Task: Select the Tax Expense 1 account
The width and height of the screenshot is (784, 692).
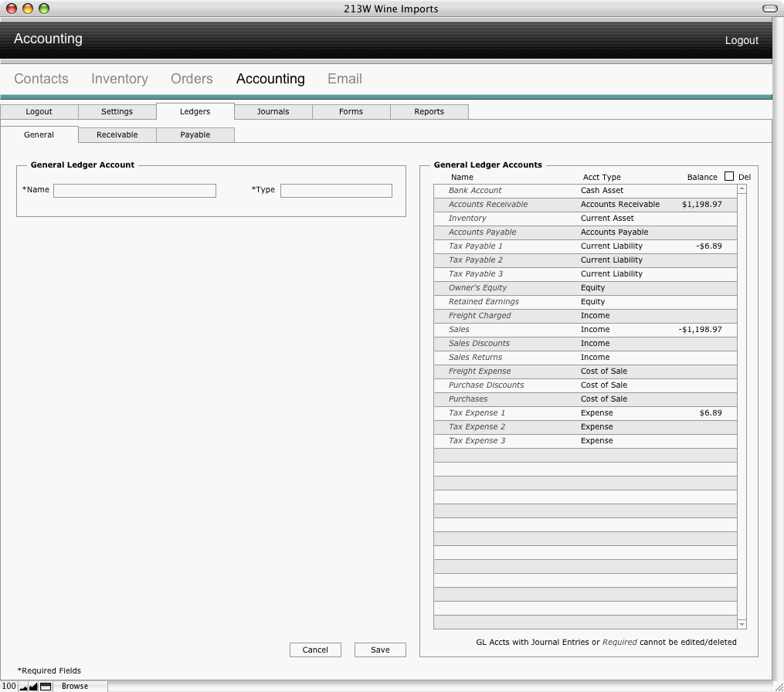Action: (x=477, y=413)
